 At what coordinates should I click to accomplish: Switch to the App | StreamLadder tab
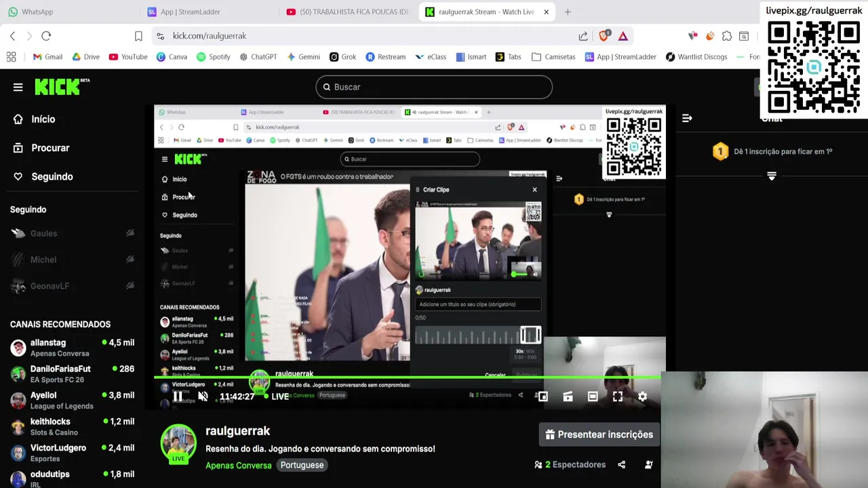(x=191, y=12)
